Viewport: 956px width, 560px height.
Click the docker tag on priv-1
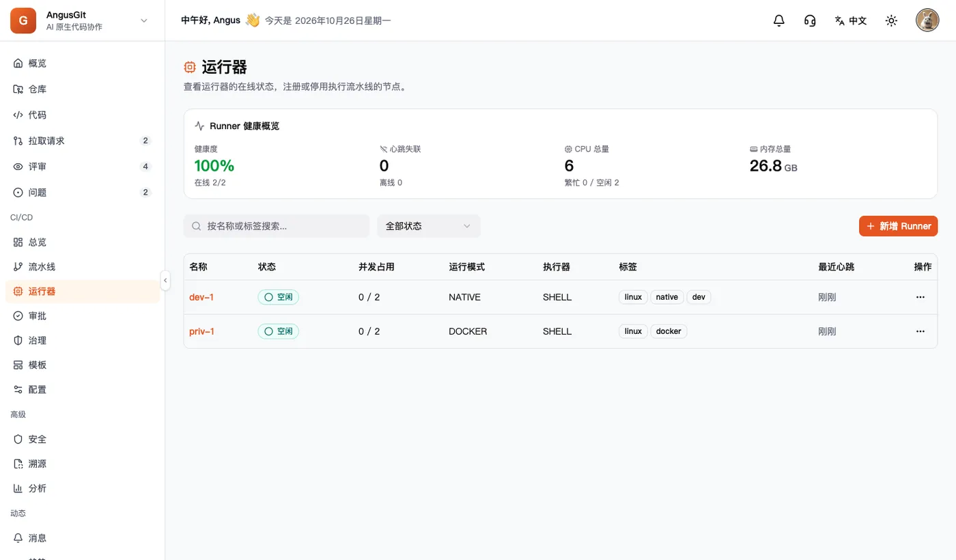point(669,331)
